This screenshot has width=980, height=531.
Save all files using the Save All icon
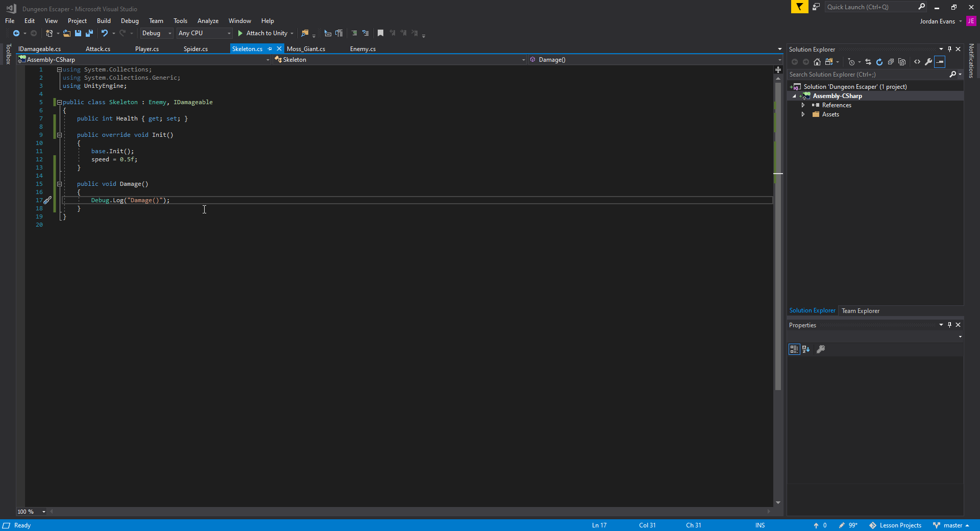[x=89, y=33]
